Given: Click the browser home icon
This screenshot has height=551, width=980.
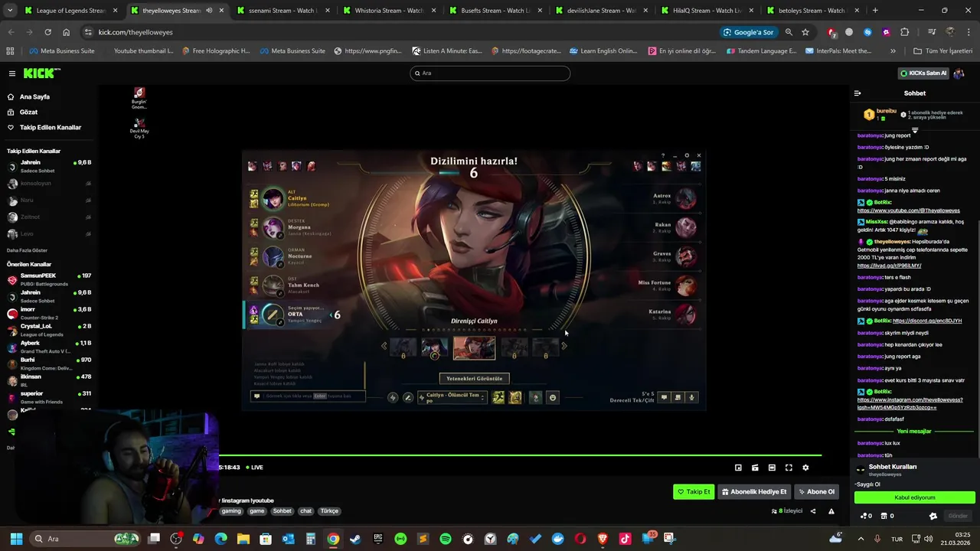Looking at the screenshot, I should click(x=66, y=32).
